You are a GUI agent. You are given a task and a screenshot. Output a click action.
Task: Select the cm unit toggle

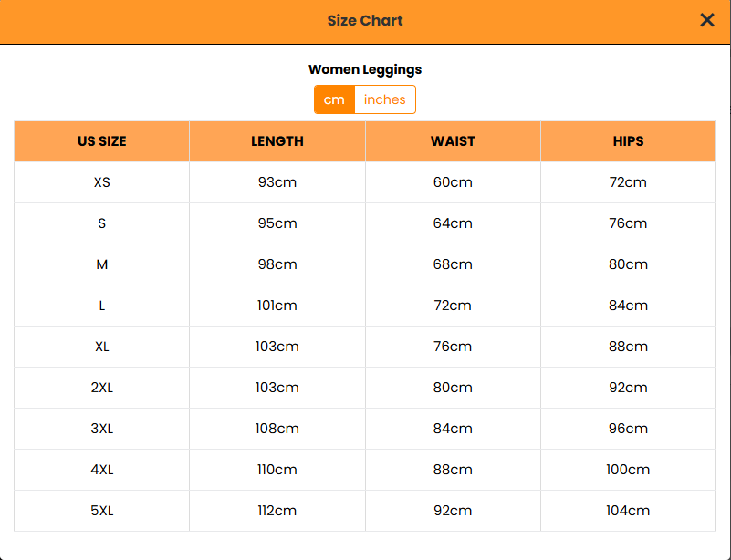pos(334,99)
